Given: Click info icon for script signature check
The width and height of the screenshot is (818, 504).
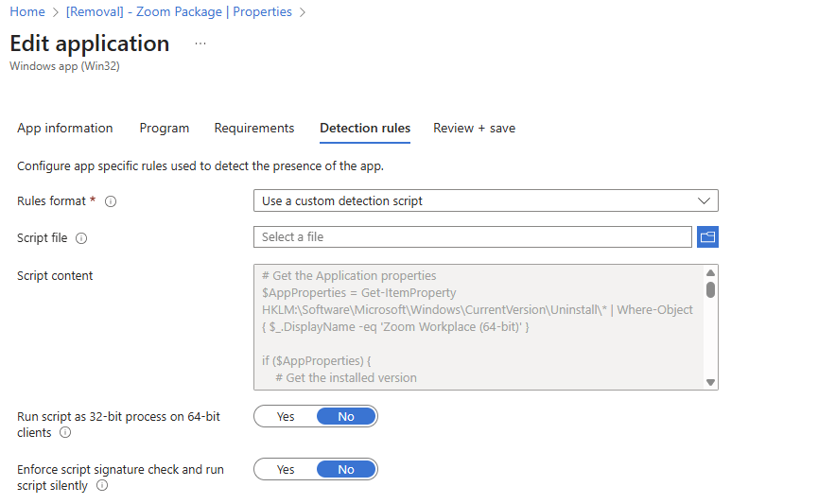Looking at the screenshot, I should (x=102, y=485).
